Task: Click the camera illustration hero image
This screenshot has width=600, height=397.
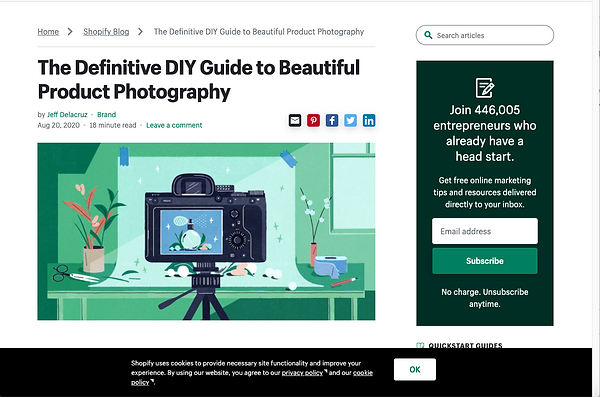Action: click(206, 232)
